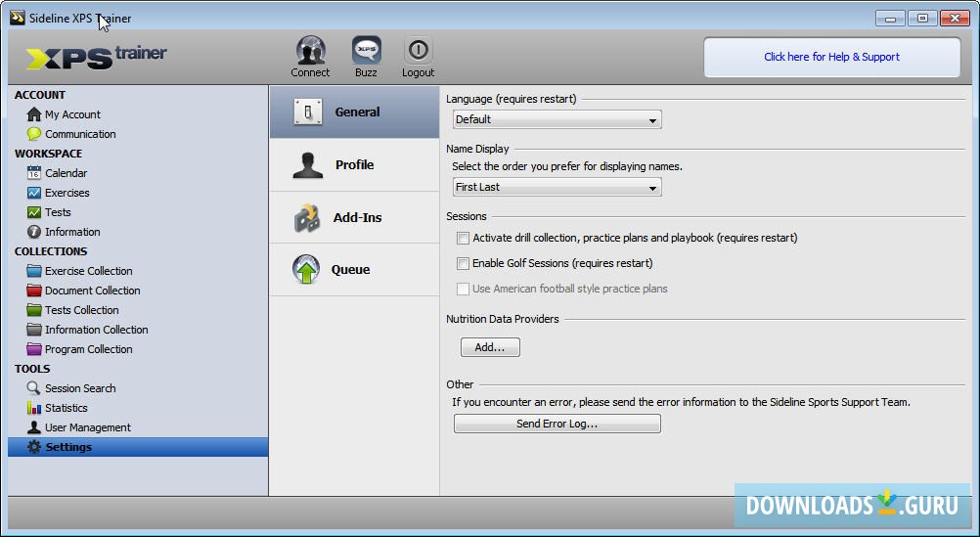Open Information under Workspace
This screenshot has height=537, width=980.
71,231
